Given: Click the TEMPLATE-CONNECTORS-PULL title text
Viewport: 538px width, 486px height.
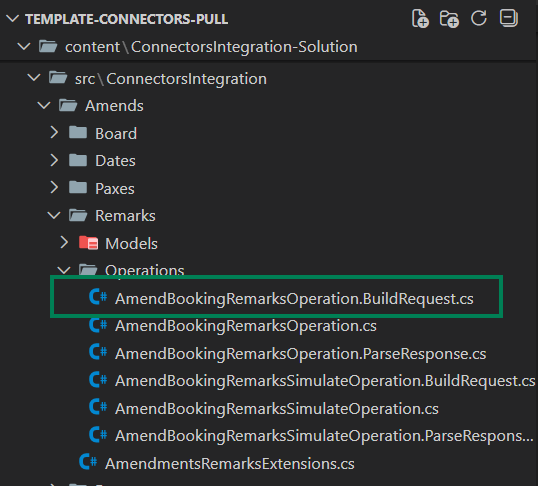Looking at the screenshot, I should pos(127,19).
